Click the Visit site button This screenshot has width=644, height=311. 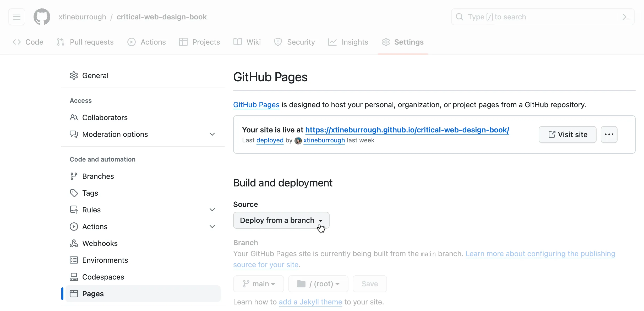click(567, 135)
